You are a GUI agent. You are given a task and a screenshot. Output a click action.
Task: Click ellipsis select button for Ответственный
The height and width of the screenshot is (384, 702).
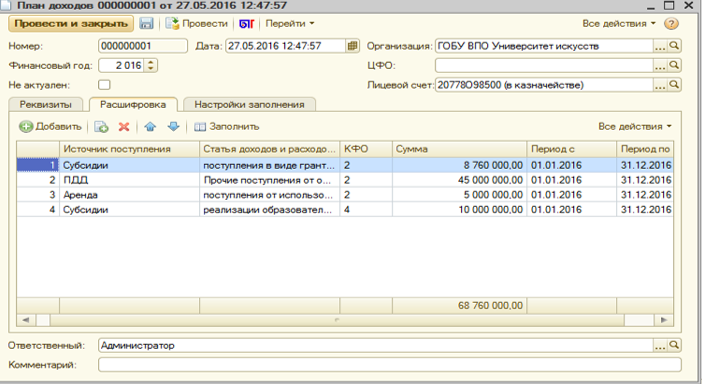coord(660,345)
